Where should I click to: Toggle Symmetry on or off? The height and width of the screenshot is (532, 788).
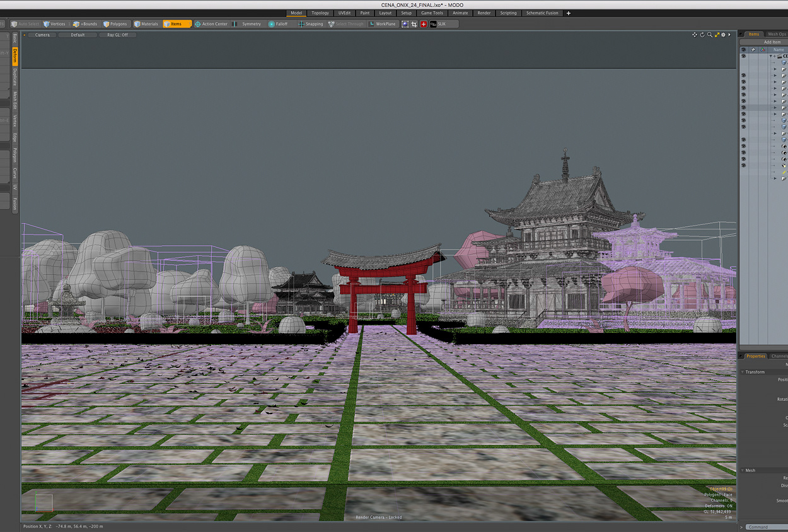[247, 24]
